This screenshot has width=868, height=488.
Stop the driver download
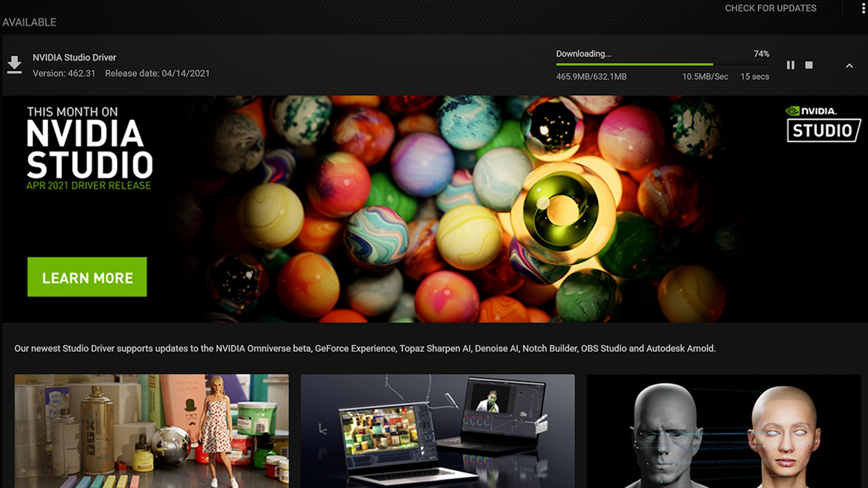click(809, 65)
